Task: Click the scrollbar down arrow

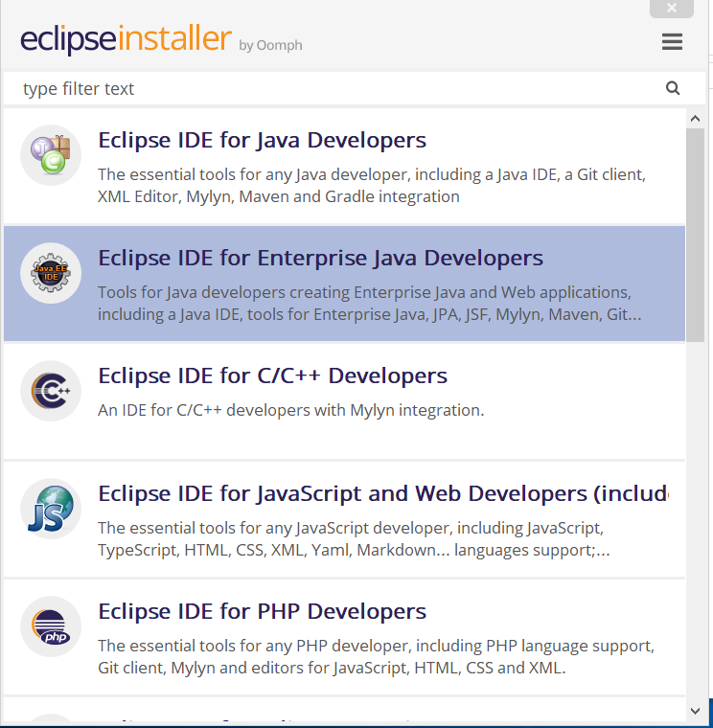Action: 696,711
